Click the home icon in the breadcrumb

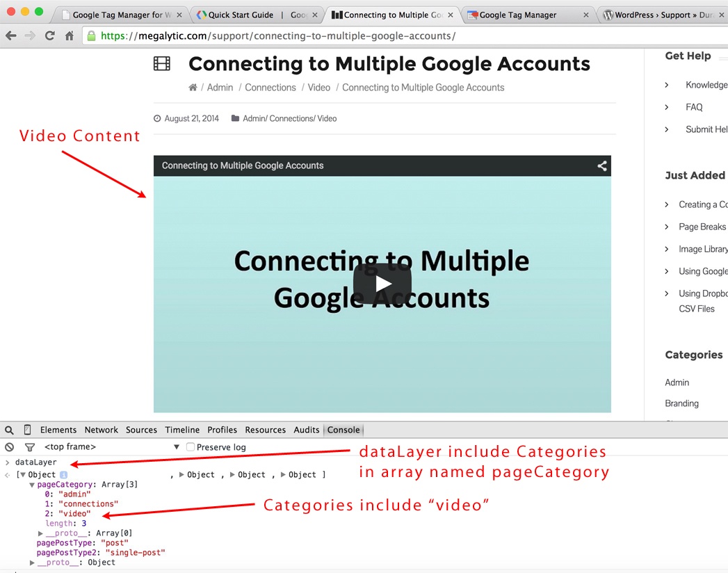[193, 88]
